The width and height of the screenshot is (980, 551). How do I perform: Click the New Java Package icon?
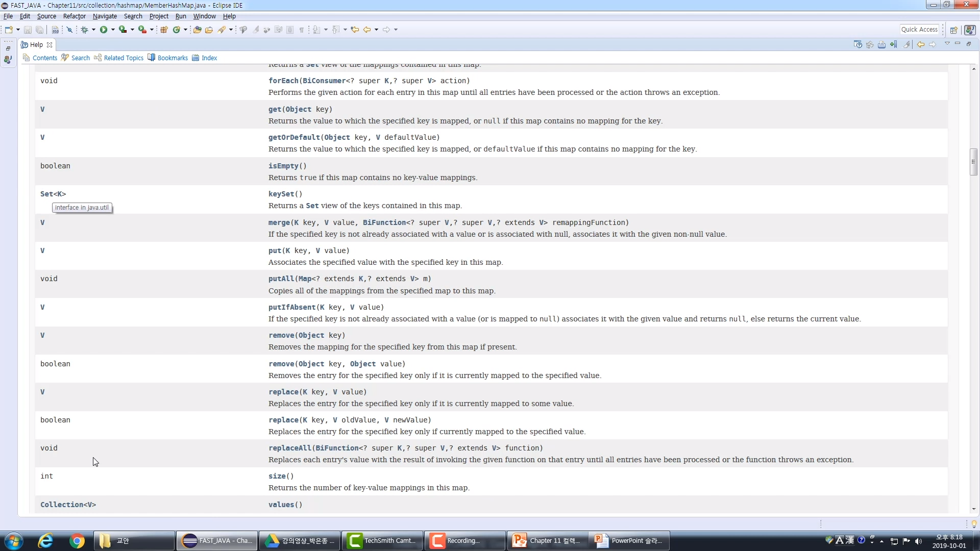point(164,30)
